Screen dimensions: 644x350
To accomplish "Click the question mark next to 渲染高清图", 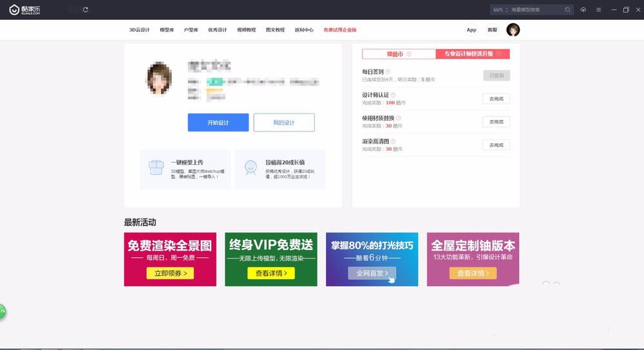I will tap(393, 141).
